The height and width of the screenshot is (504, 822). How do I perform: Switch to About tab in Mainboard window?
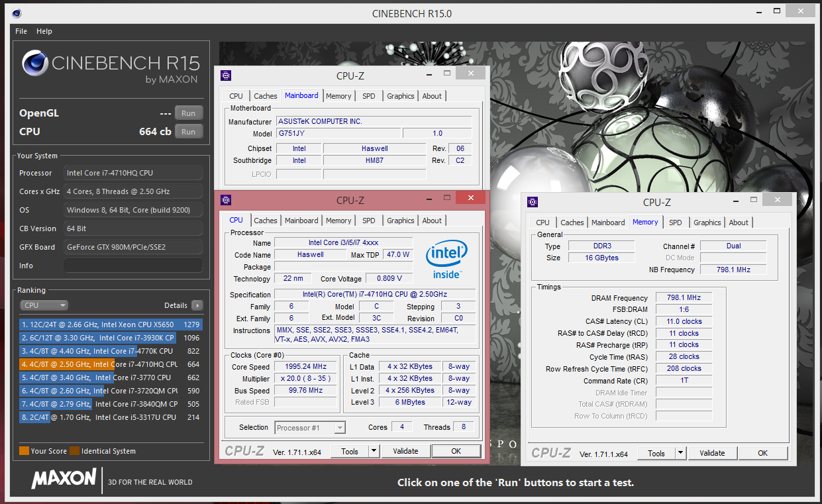pyautogui.click(x=432, y=96)
